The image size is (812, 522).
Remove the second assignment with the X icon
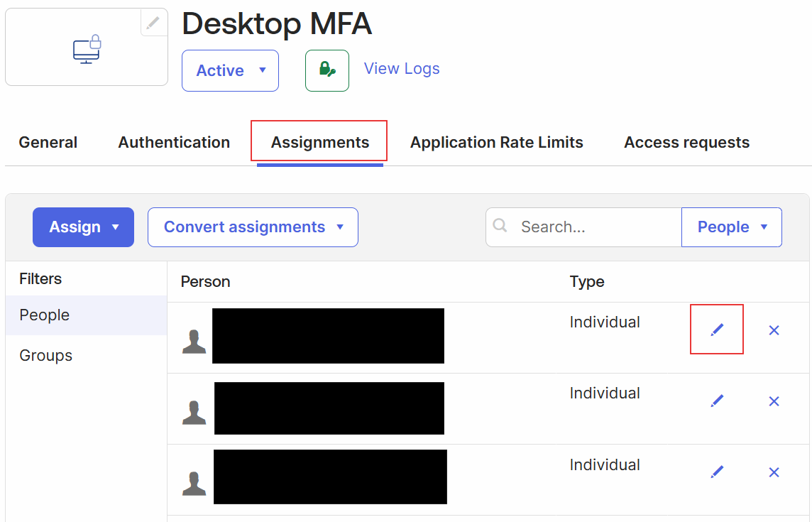coord(774,401)
